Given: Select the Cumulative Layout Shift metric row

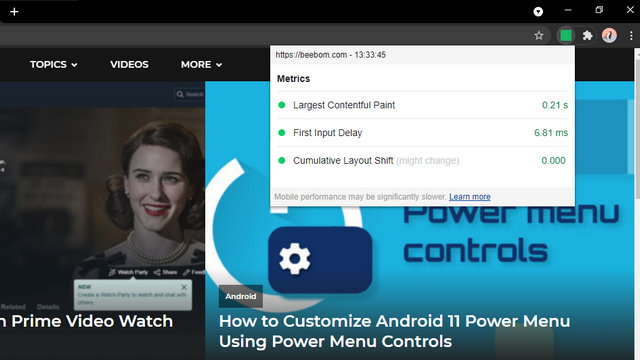Looking at the screenshot, I should pyautogui.click(x=422, y=161).
